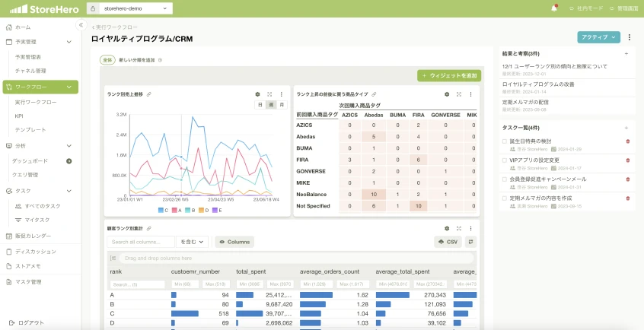
Task: Tick the 会員登録促進キャンペーンメール checkbox
Action: coord(504,179)
